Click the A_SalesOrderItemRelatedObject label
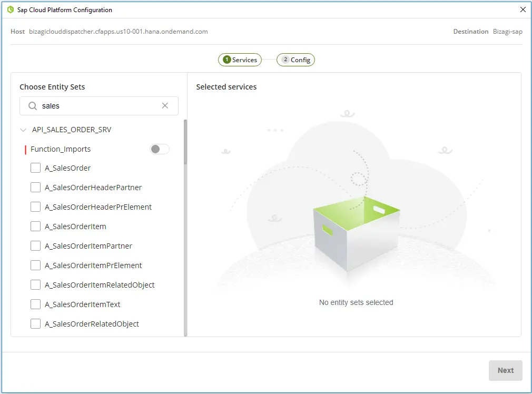Screen dimensions: 532x394 (100, 285)
